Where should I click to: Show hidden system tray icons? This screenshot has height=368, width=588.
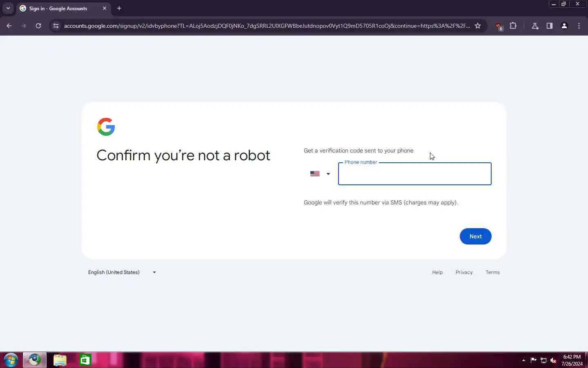point(523,360)
